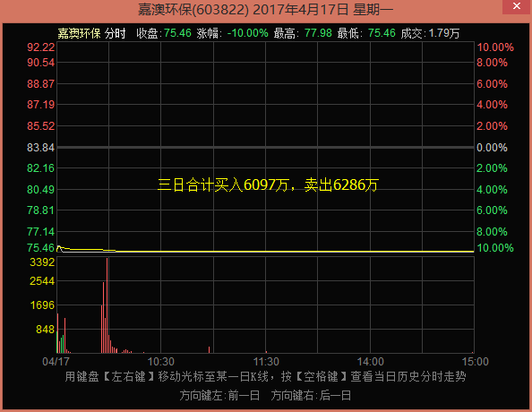Click the 14:00 time axis label
This screenshot has height=412, width=532.
coord(370,362)
